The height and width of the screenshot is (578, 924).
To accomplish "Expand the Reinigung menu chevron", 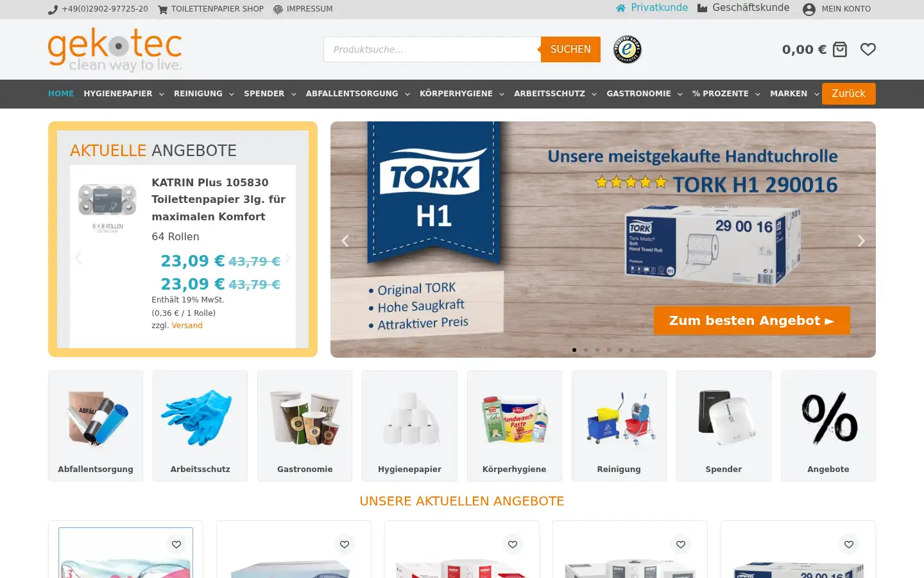I will pos(232,94).
